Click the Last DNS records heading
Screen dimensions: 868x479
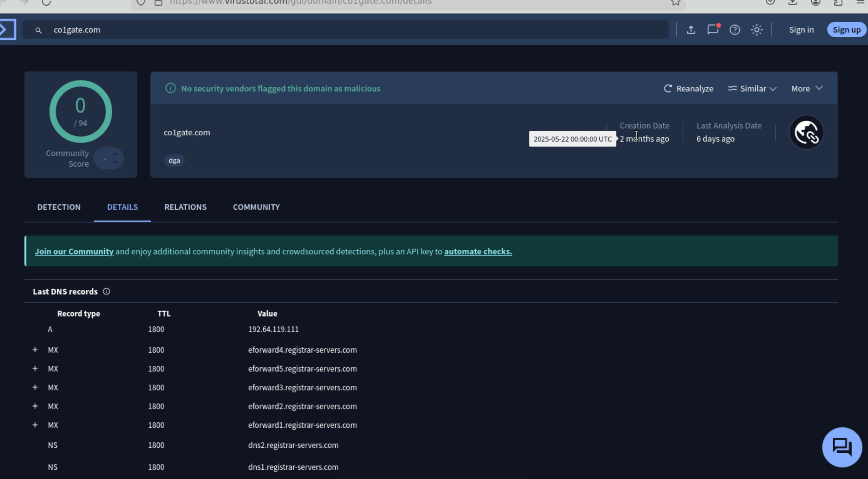tap(65, 292)
